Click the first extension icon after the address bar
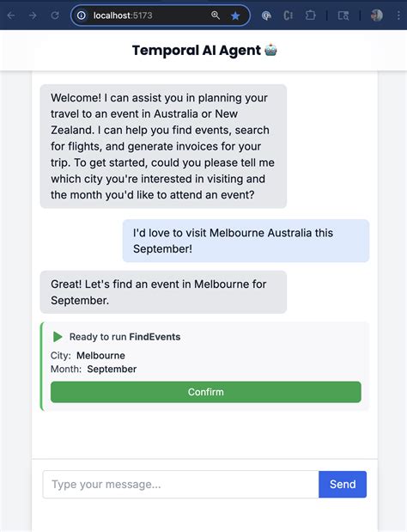This screenshot has height=532, width=407. pyautogui.click(x=267, y=15)
